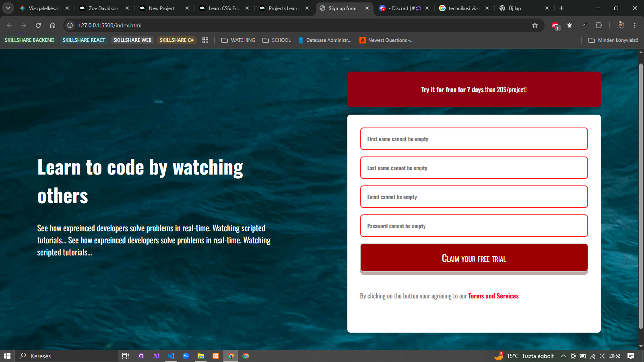644x362 pixels.
Task: Open Visual Studio from the taskbar
Action: point(156,356)
